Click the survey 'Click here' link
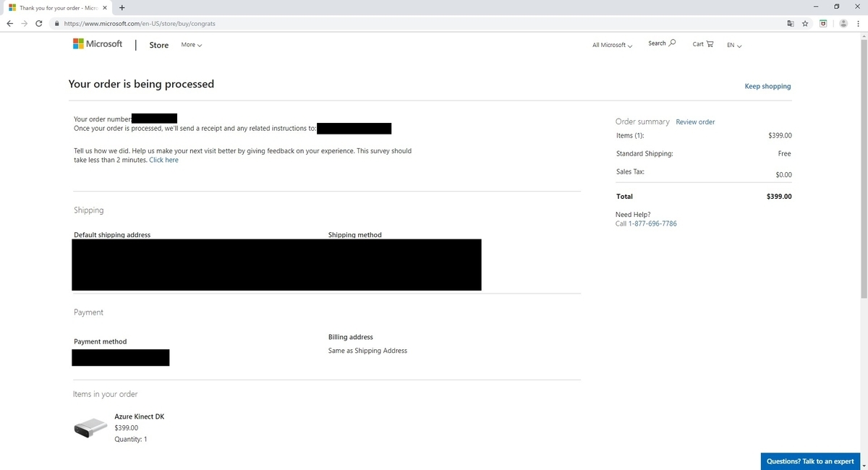Image resolution: width=868 pixels, height=470 pixels. [163, 160]
